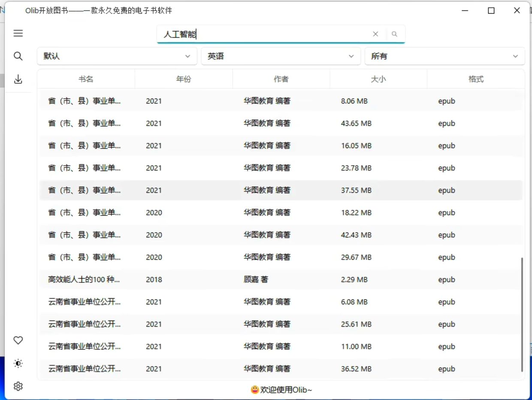The image size is (532, 400).
Task: Select the 书名 column header
Action: coord(86,79)
